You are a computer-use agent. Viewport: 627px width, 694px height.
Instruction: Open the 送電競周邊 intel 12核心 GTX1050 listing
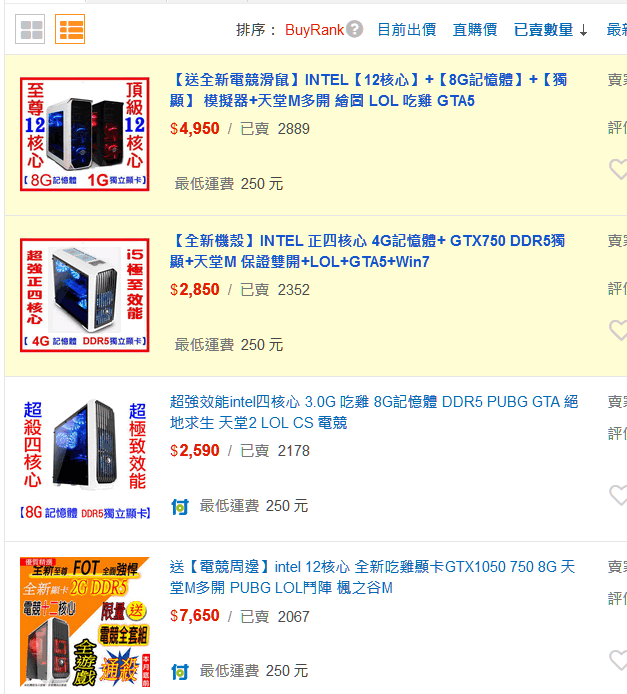pyautogui.click(x=373, y=577)
